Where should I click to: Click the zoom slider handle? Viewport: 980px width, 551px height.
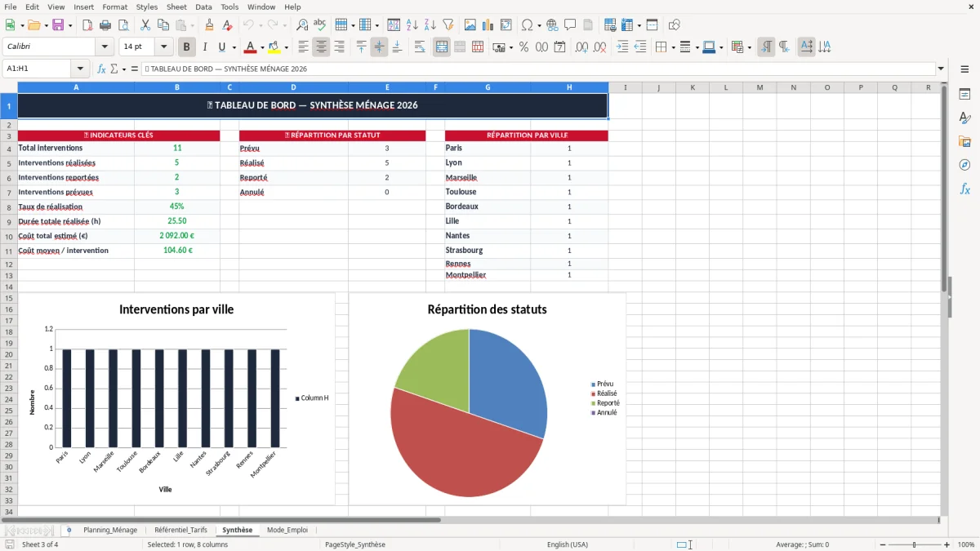[x=915, y=544]
